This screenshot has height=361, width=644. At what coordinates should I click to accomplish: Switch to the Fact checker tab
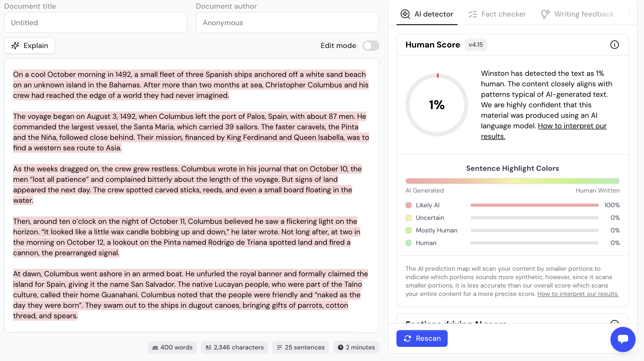coord(503,14)
